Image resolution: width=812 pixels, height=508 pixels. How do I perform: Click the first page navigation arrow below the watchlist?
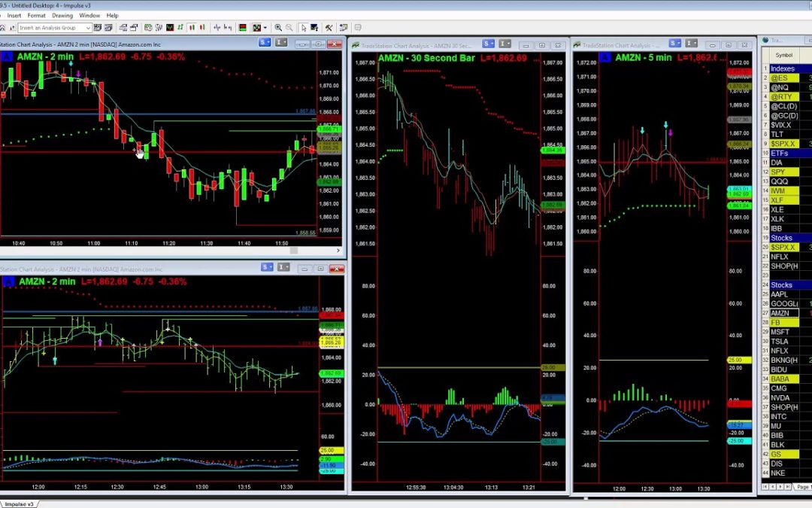pyautogui.click(x=766, y=487)
